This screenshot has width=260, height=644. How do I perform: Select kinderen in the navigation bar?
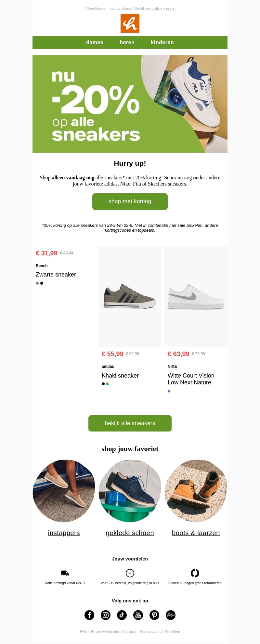pos(162,43)
